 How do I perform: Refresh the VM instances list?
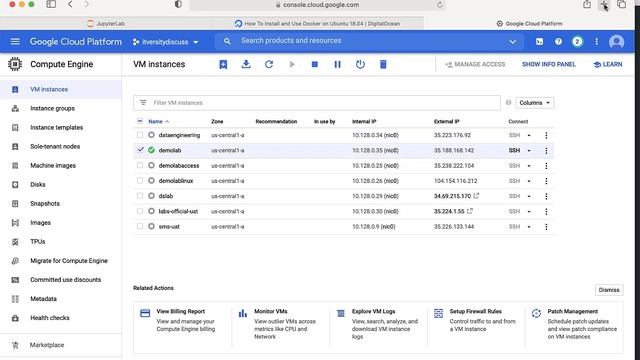pos(269,64)
